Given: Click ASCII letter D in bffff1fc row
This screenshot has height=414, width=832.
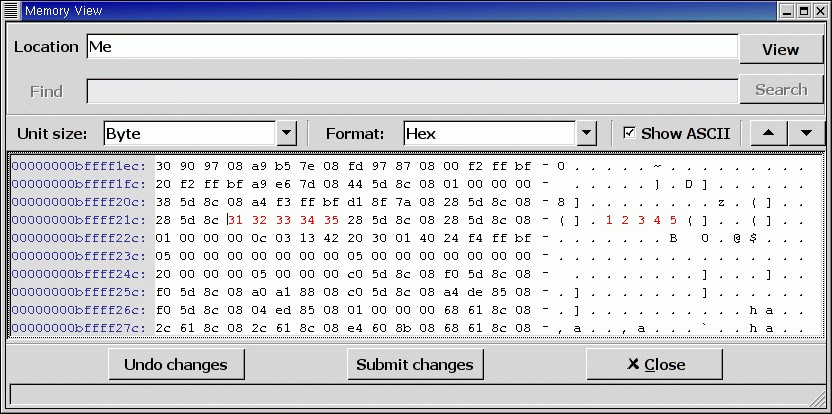Looking at the screenshot, I should point(689,184).
